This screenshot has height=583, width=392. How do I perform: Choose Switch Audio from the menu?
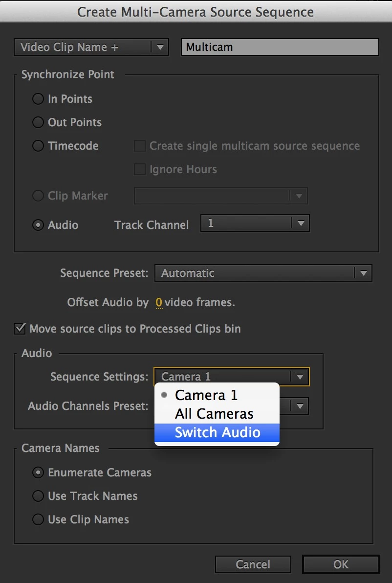217,432
